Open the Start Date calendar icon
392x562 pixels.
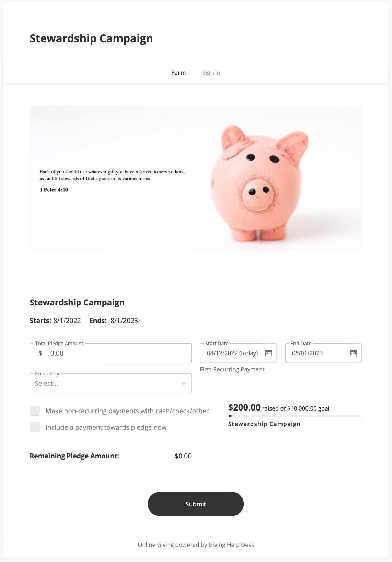coord(268,353)
